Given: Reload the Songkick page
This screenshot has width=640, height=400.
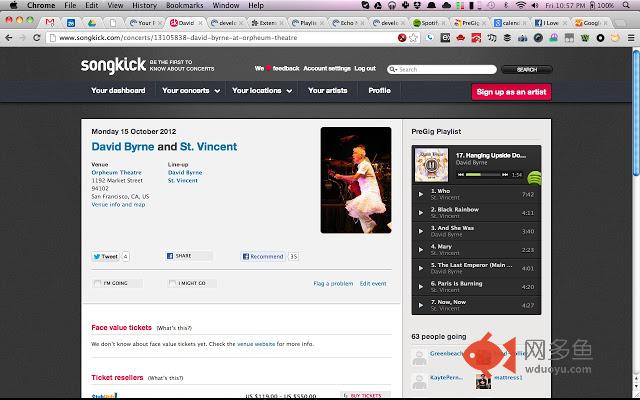Looking at the screenshot, I should 36,38.
